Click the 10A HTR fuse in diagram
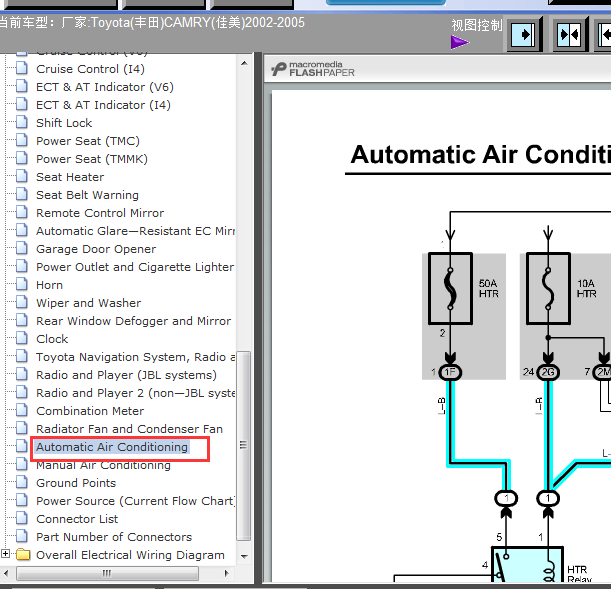The image size is (611, 589). (548, 289)
